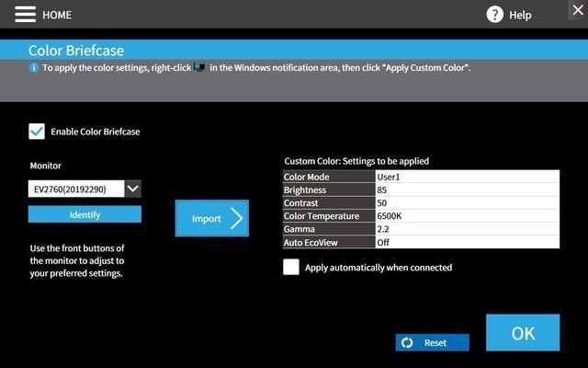This screenshot has width=588, height=368.
Task: Click the blue info icon in banner
Action: pos(34,68)
